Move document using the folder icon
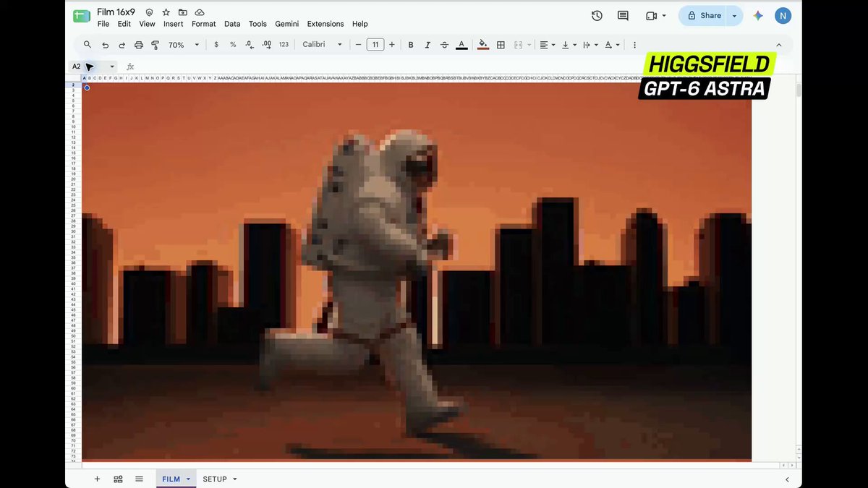 (x=182, y=12)
